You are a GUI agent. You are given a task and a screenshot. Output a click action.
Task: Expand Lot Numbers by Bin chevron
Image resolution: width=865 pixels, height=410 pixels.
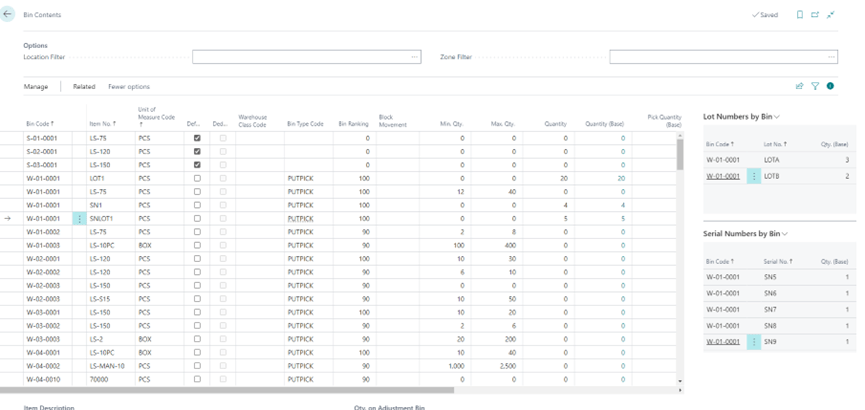778,117
